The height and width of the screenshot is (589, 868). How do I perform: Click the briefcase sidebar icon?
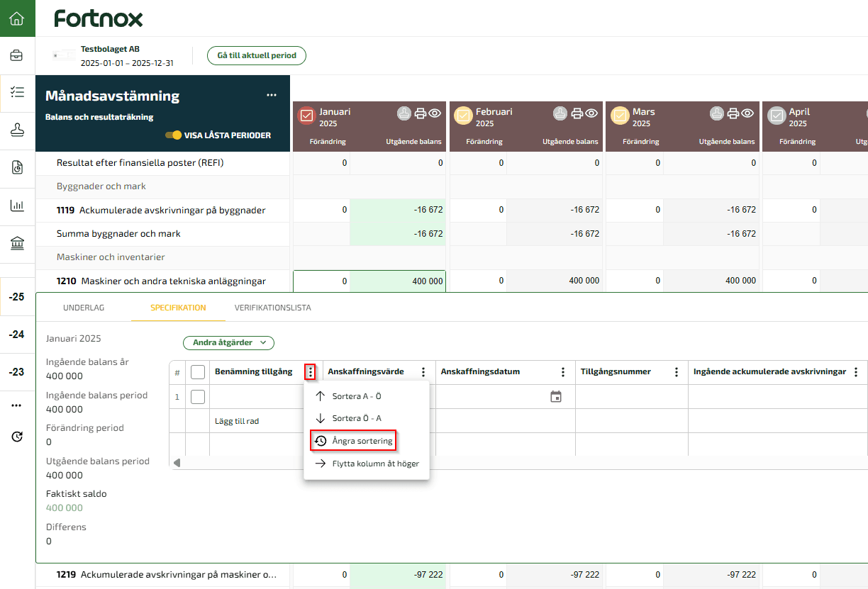[16, 55]
